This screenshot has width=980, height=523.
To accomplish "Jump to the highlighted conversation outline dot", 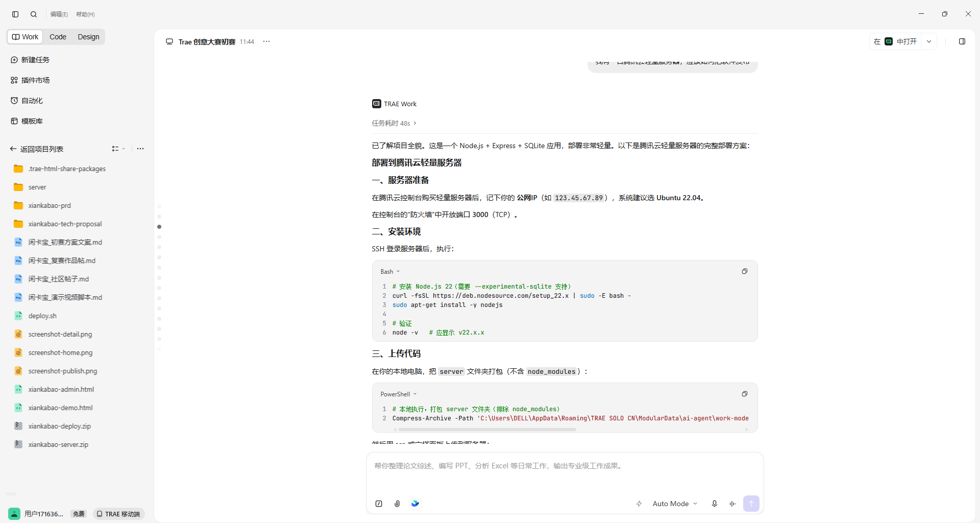I will coord(159,227).
